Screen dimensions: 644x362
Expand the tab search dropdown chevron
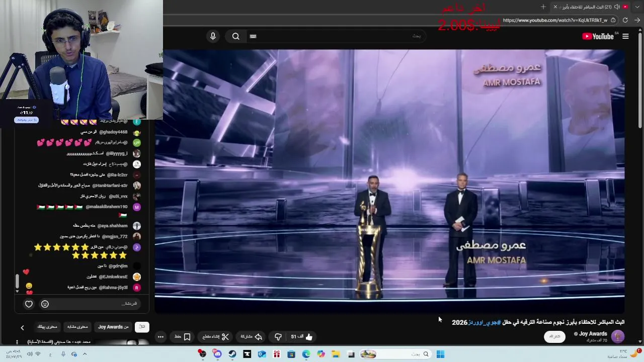point(638,7)
